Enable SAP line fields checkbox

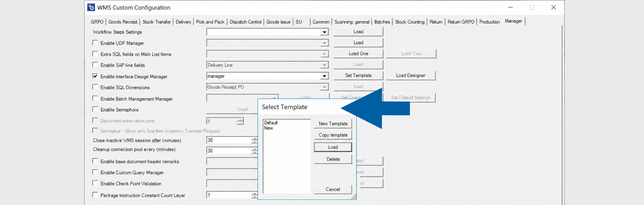tap(95, 65)
